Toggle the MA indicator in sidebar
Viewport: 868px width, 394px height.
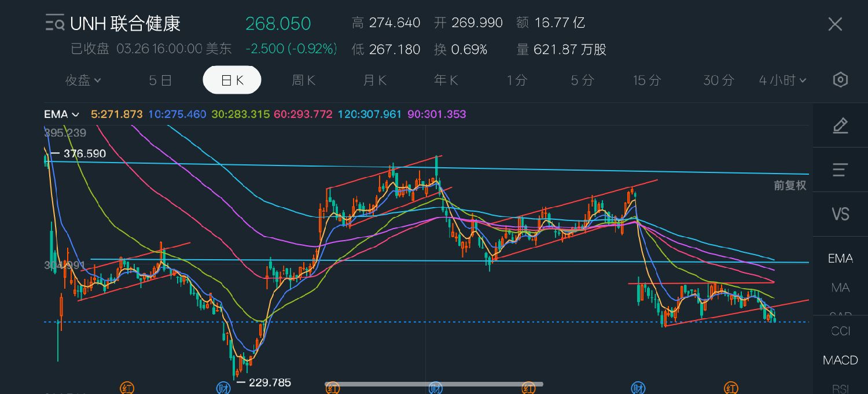tap(840, 288)
